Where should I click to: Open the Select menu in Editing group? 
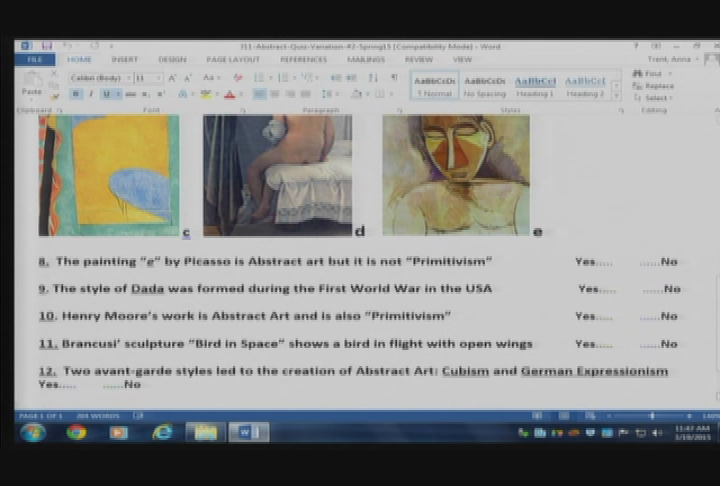652,98
